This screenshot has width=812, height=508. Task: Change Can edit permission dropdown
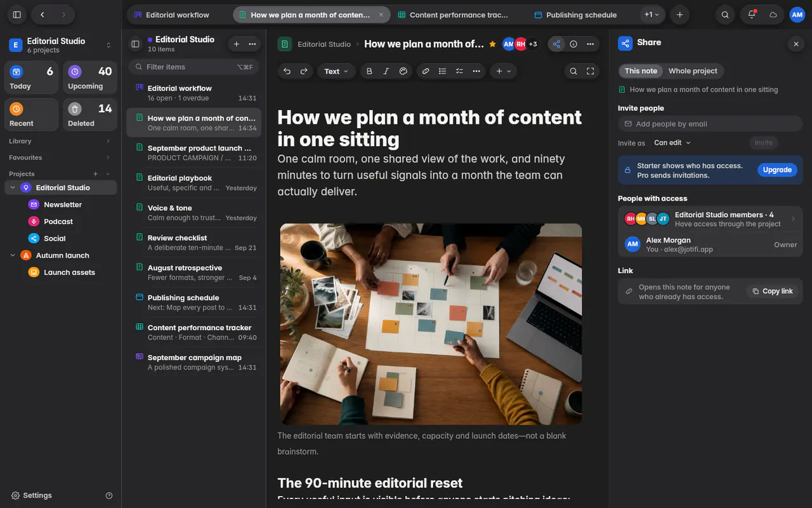point(672,143)
